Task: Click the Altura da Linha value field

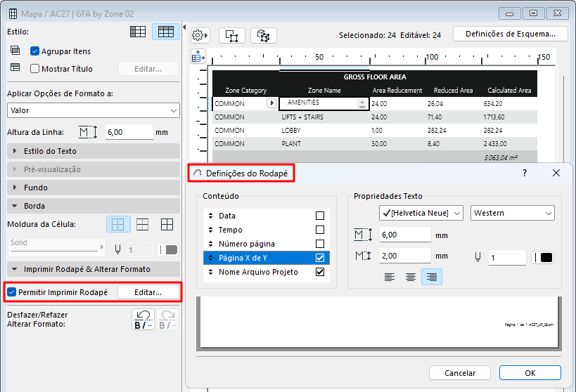Action: click(x=129, y=132)
